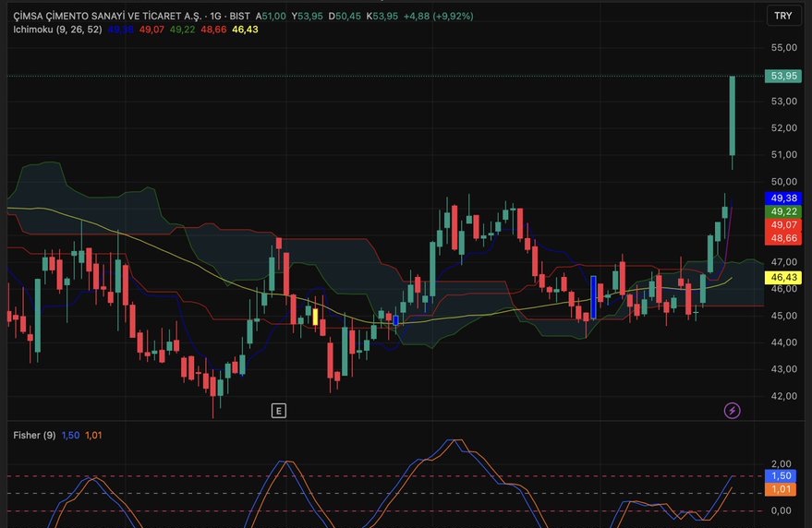Click the E earnings marker on chart

(279, 411)
